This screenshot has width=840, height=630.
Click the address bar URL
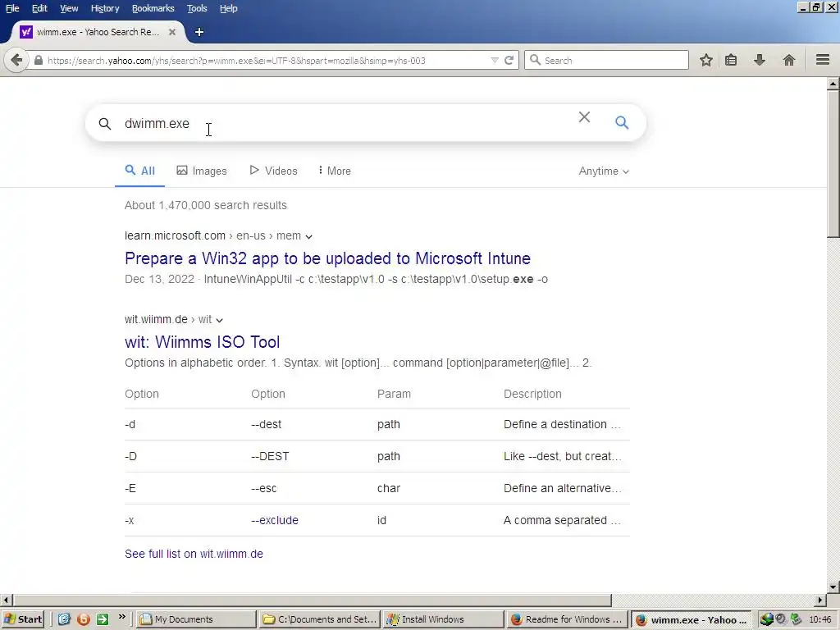click(236, 61)
